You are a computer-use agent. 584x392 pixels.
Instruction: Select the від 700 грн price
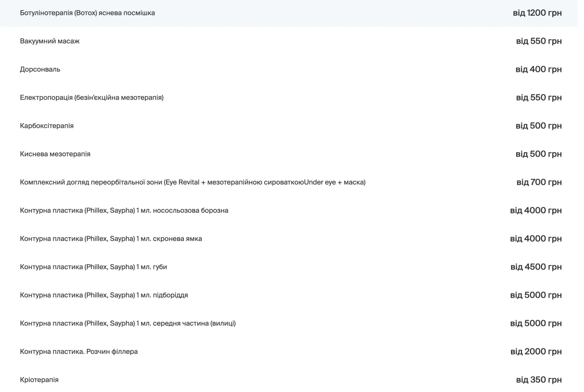coord(539,182)
